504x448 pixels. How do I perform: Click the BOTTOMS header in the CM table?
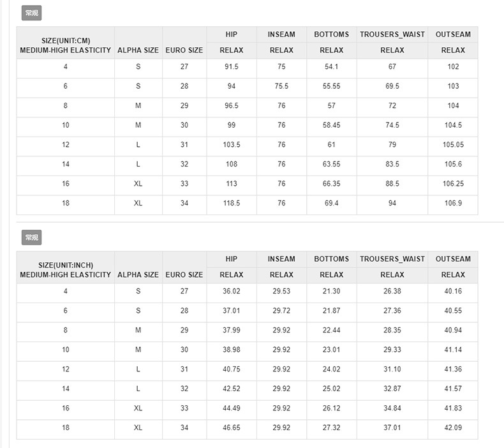331,34
